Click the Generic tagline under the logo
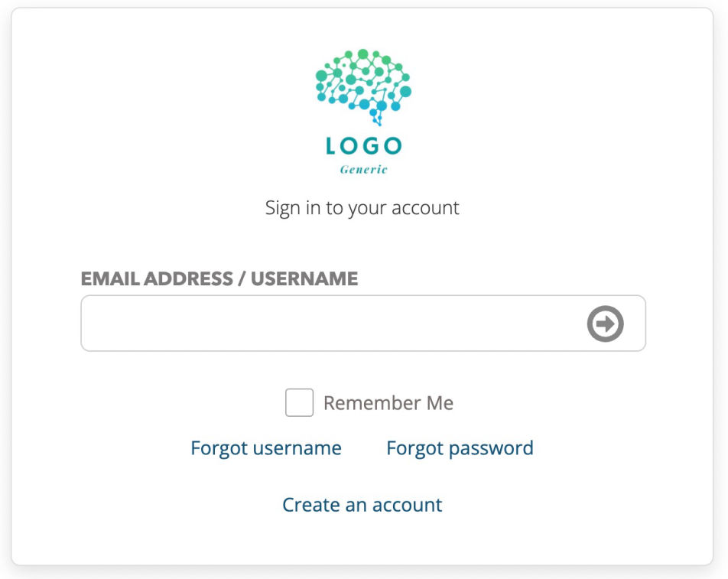Image resolution: width=728 pixels, height=579 pixels. (x=363, y=169)
